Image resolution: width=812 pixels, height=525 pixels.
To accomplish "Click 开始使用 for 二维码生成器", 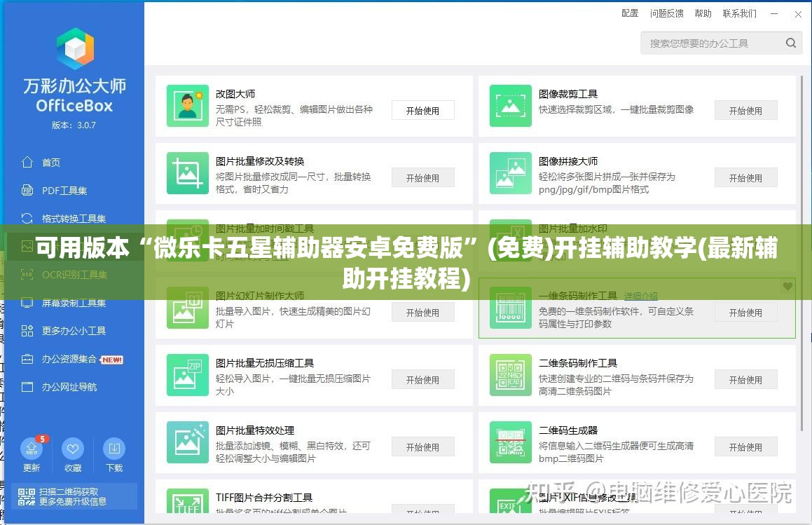I will click(x=745, y=447).
